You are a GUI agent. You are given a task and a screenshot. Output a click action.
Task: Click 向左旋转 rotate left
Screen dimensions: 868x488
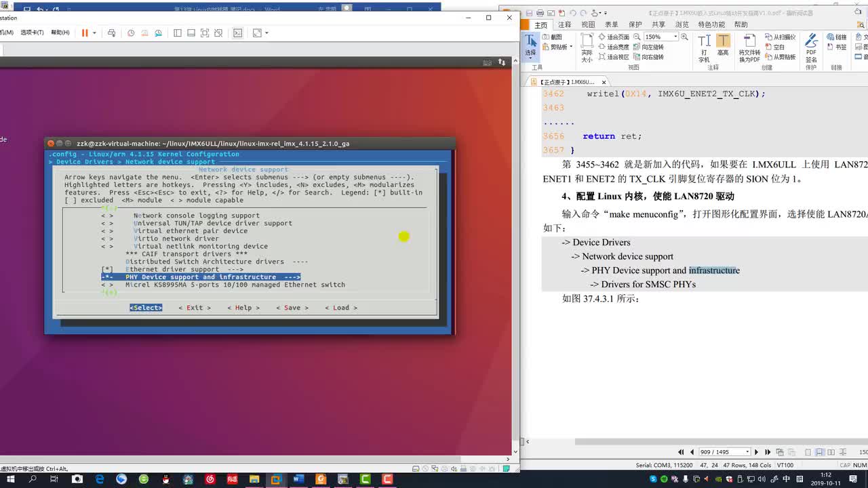pyautogui.click(x=649, y=47)
